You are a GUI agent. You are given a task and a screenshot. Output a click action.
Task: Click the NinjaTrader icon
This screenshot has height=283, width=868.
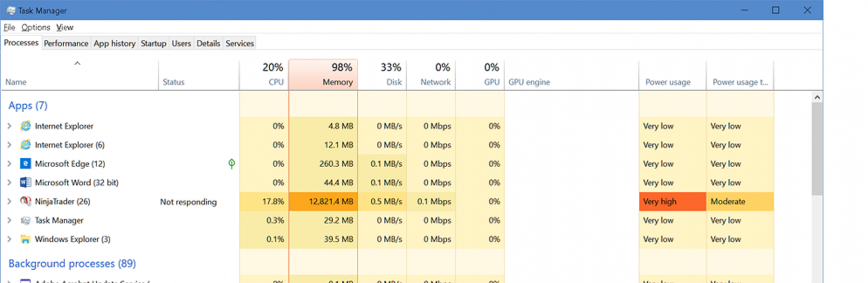(x=26, y=201)
